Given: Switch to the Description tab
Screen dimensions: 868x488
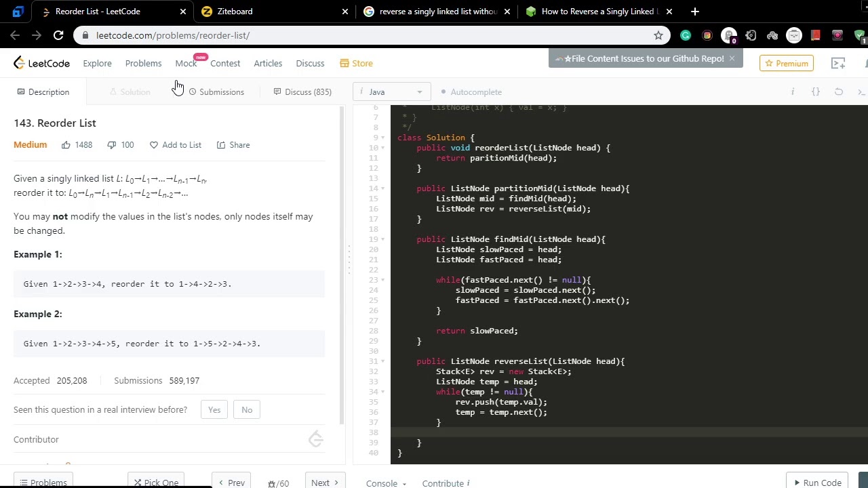Looking at the screenshot, I should pos(43,92).
